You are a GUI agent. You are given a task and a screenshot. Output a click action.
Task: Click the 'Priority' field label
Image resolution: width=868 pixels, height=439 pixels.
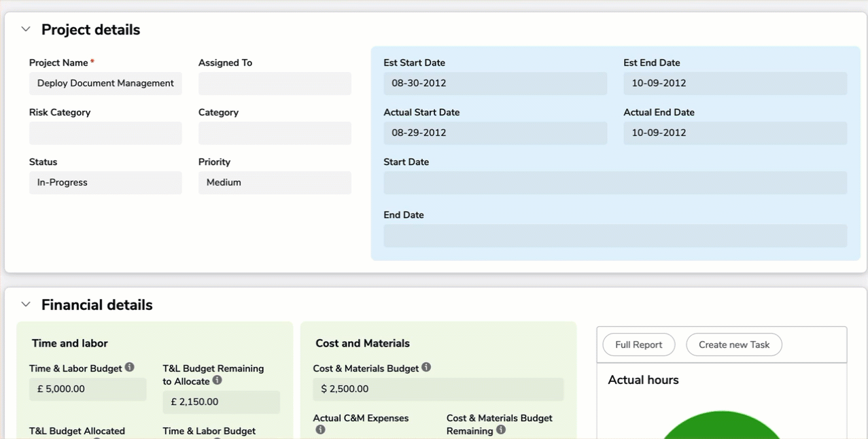pyautogui.click(x=214, y=162)
